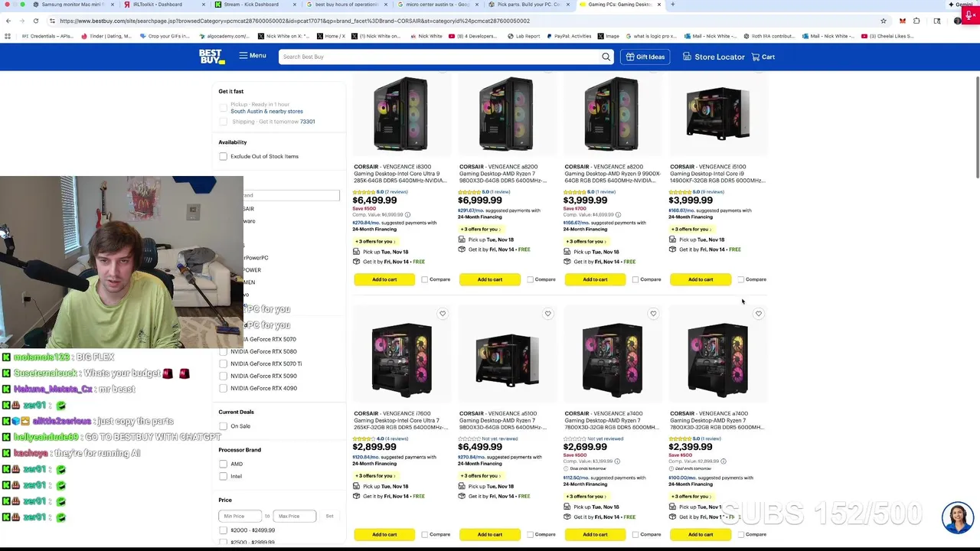Reload the page
This screenshot has width=980, height=551.
pos(37,21)
